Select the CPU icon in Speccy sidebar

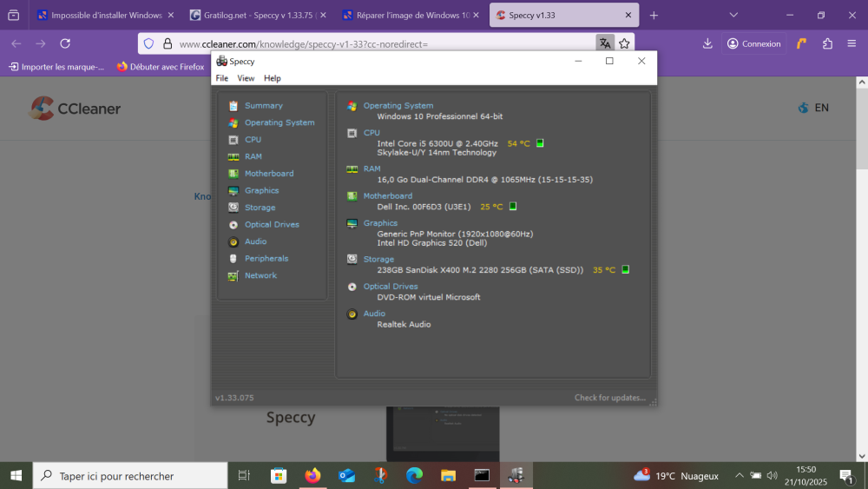coord(233,140)
